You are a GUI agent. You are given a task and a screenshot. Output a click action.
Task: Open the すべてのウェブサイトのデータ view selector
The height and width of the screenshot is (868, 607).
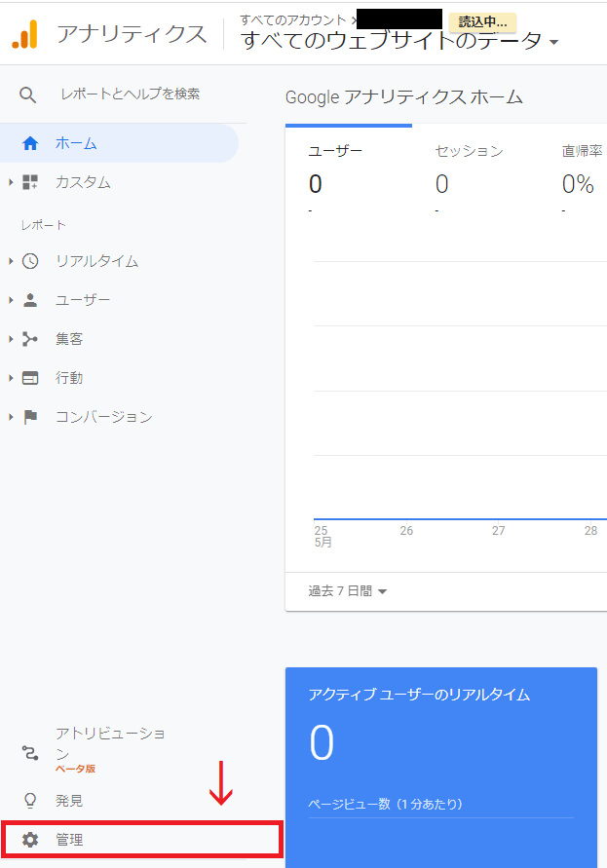click(399, 40)
